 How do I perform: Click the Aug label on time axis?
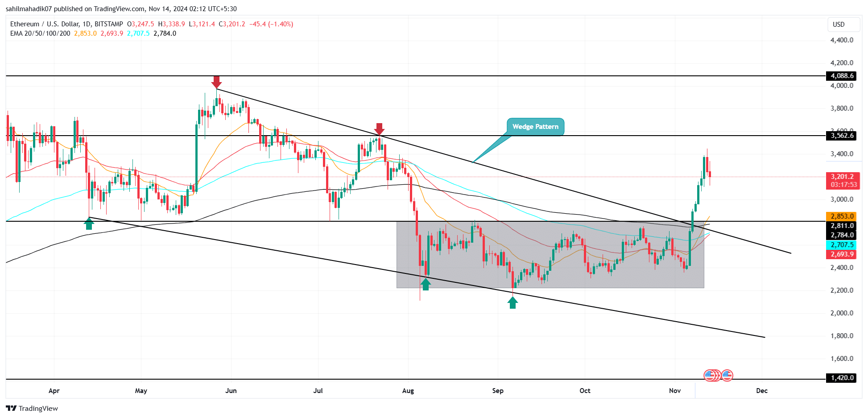[x=408, y=391]
